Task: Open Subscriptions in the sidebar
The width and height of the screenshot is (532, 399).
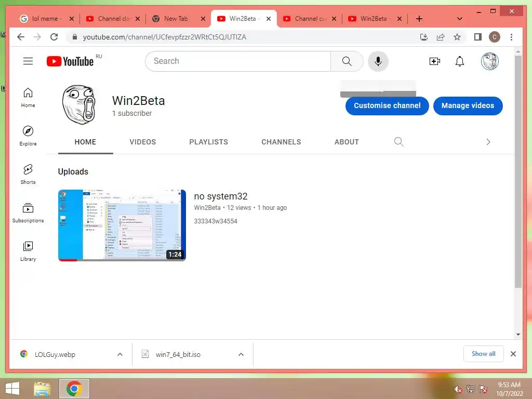Action: tap(28, 212)
